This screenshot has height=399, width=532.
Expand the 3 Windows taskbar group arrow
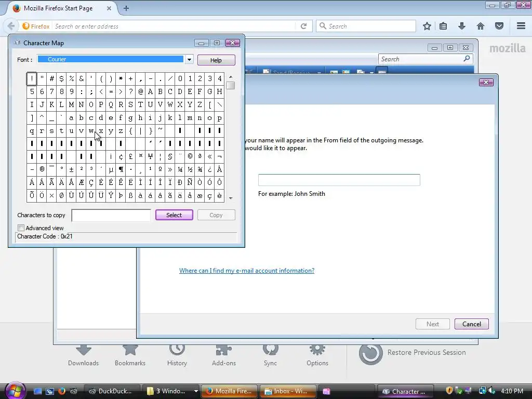[196, 391]
